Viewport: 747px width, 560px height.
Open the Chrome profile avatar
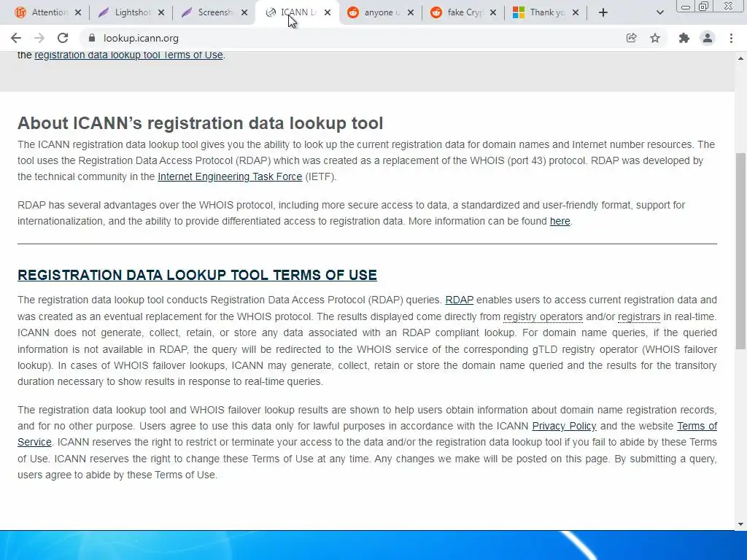[708, 38]
